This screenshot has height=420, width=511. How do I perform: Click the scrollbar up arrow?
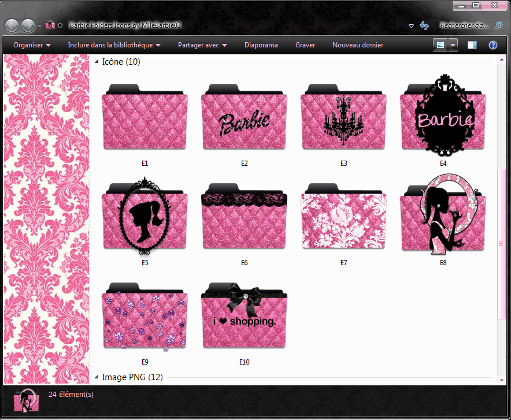[x=502, y=60]
